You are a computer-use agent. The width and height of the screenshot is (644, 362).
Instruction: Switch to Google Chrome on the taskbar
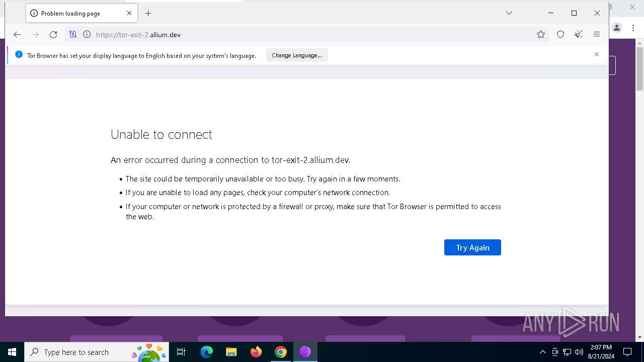281,352
